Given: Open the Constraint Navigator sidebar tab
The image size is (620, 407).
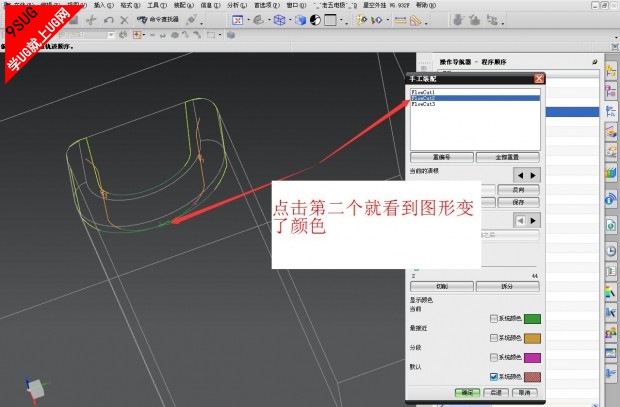Looking at the screenshot, I should coord(611,91).
